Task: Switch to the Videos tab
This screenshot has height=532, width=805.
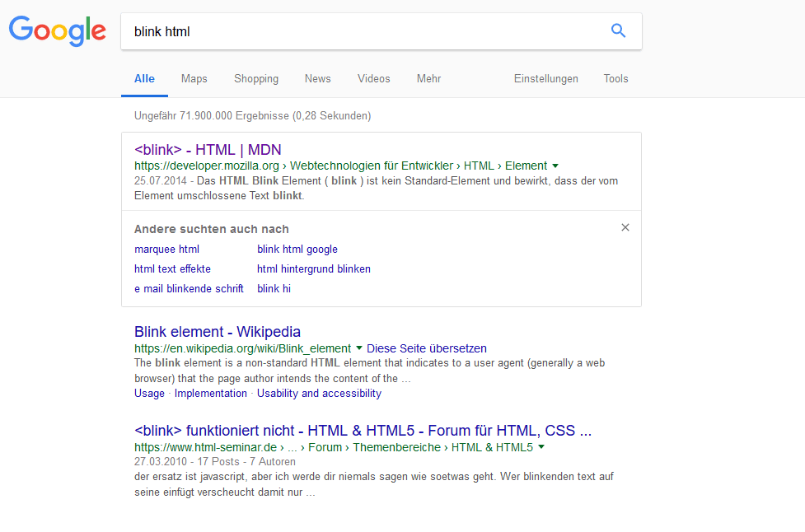Action: [374, 78]
